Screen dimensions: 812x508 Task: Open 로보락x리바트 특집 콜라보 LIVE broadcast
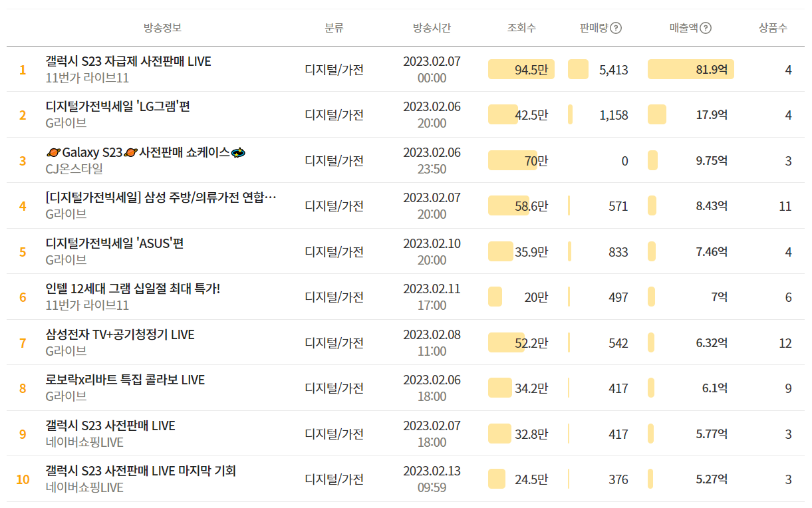(125, 380)
